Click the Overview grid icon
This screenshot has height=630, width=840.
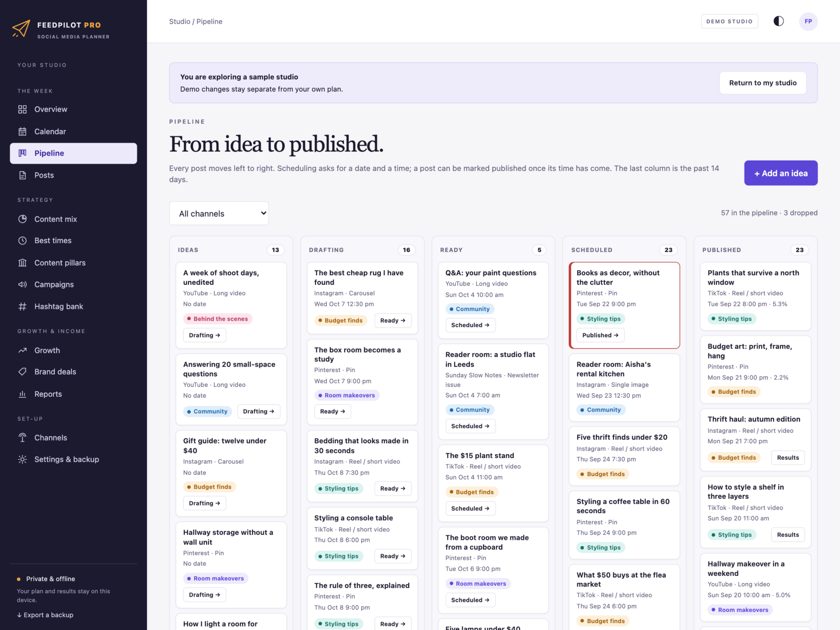click(x=22, y=109)
